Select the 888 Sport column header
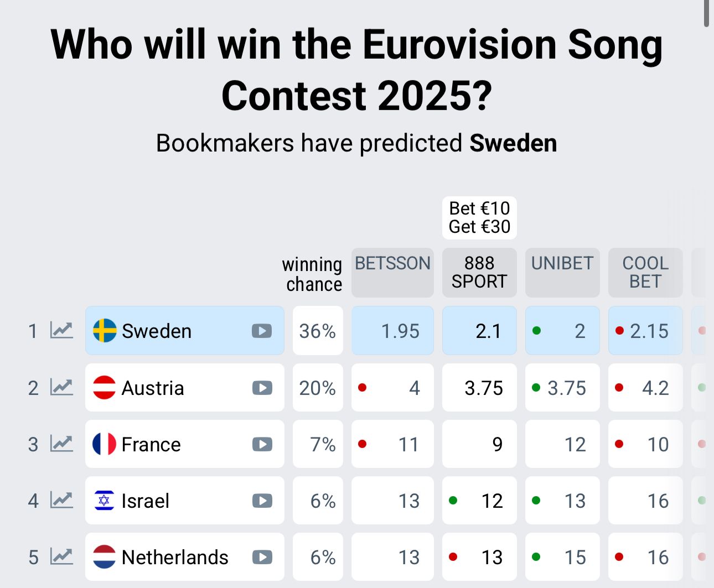 click(479, 272)
